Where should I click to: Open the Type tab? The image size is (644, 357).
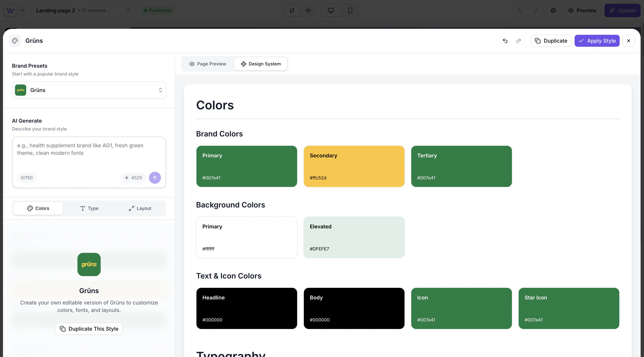[89, 208]
